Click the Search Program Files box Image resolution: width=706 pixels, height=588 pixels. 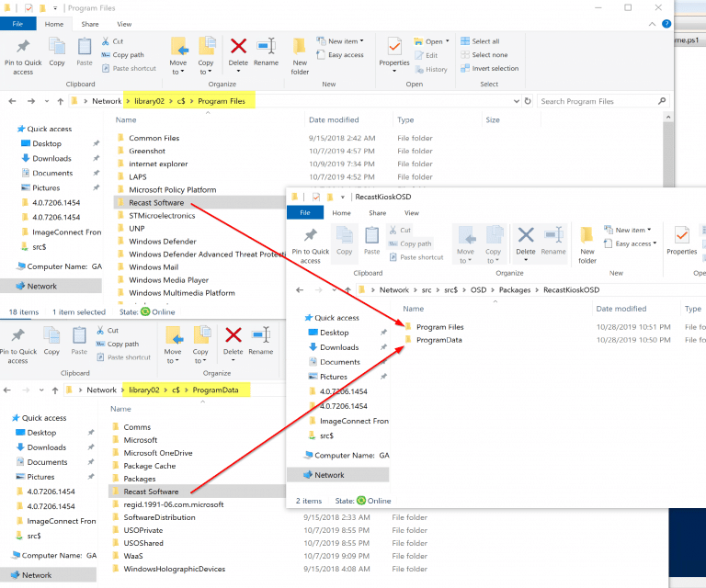click(598, 101)
